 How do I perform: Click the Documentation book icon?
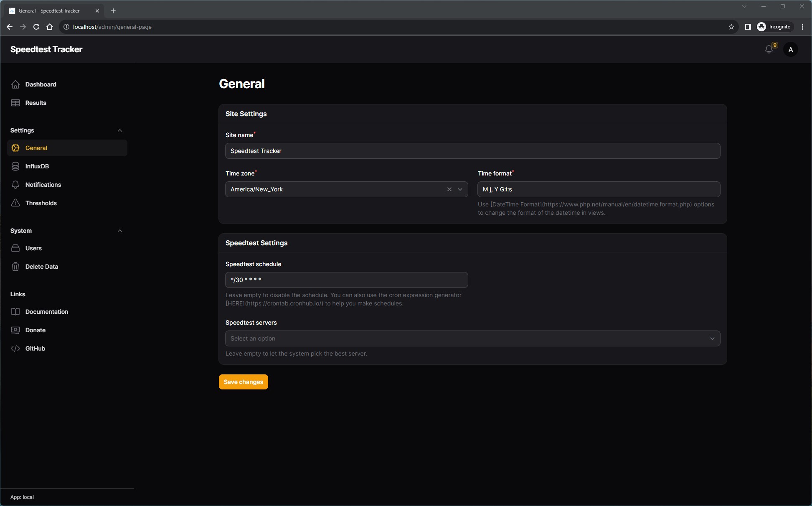pyautogui.click(x=15, y=312)
